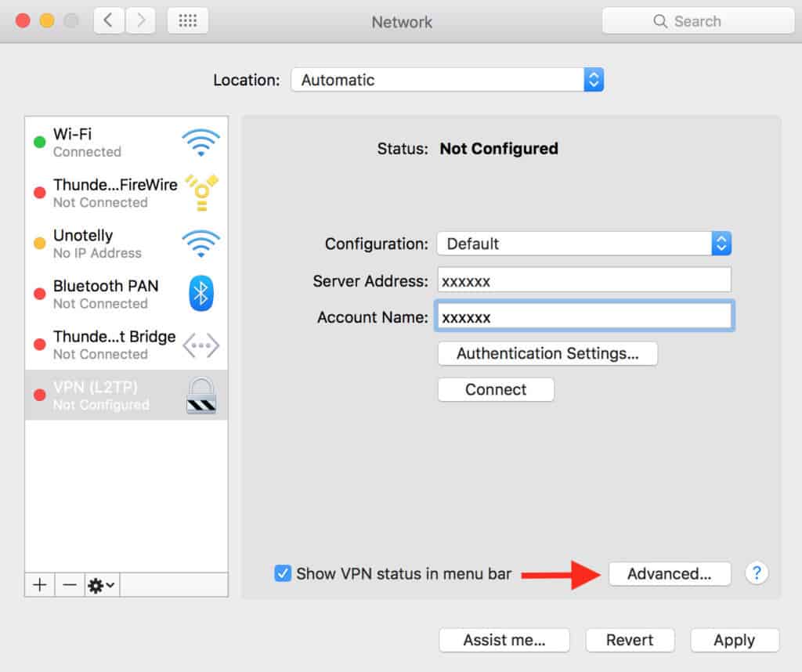Image resolution: width=802 pixels, height=672 pixels.
Task: Click the VPN lock icon
Action: pos(201,396)
